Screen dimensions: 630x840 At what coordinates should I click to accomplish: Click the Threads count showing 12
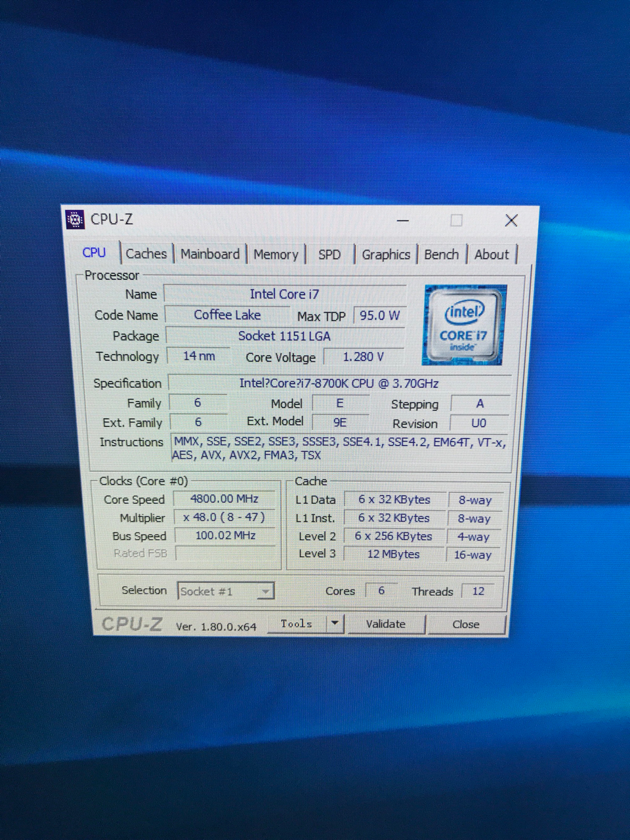click(x=478, y=591)
